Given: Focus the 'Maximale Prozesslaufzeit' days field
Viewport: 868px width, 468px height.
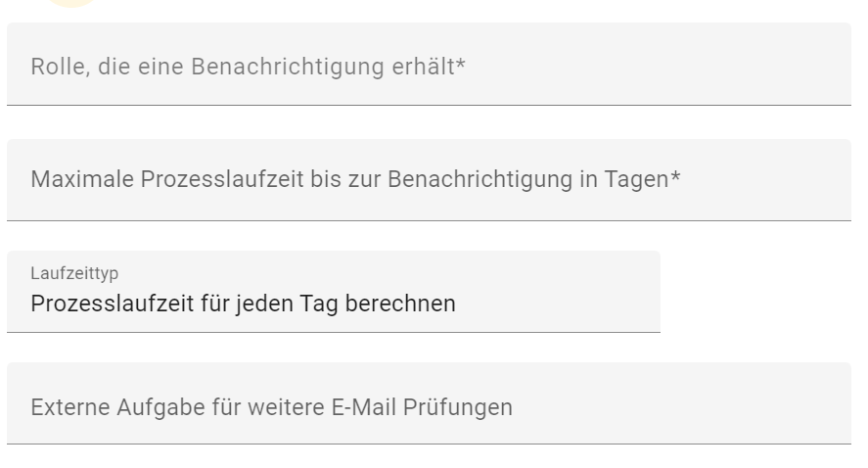Looking at the screenshot, I should tap(429, 180).
